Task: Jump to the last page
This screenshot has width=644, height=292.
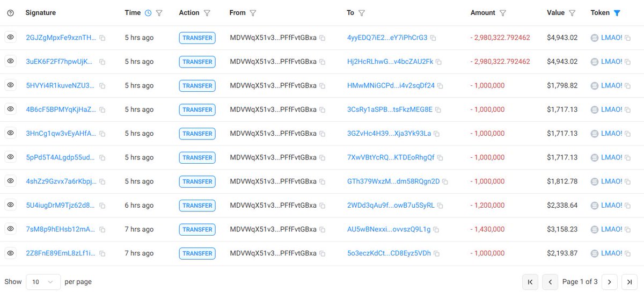Action: point(630,281)
